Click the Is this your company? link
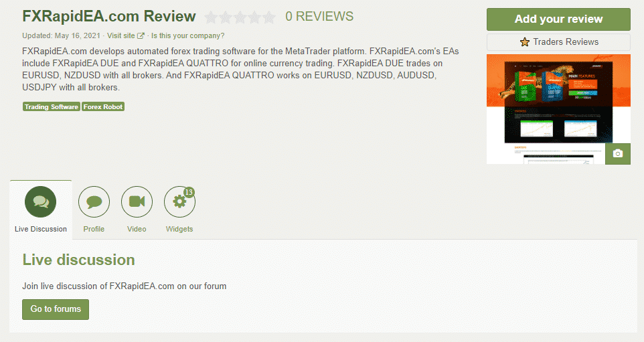The image size is (644, 342). 187,35
